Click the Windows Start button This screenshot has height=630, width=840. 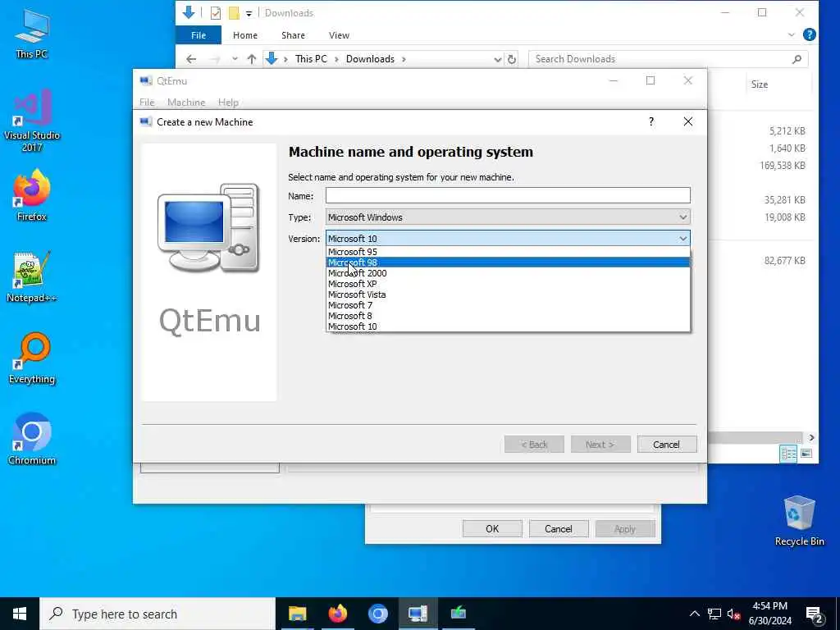20,614
